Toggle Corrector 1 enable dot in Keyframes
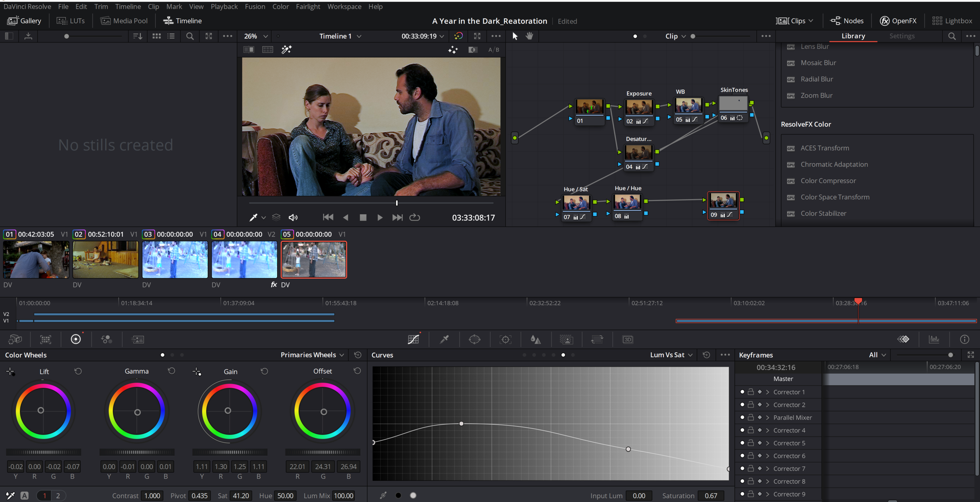 (742, 392)
